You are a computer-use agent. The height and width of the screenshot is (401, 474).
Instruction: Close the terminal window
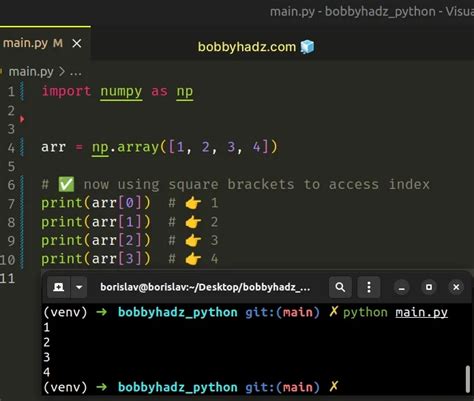point(456,287)
